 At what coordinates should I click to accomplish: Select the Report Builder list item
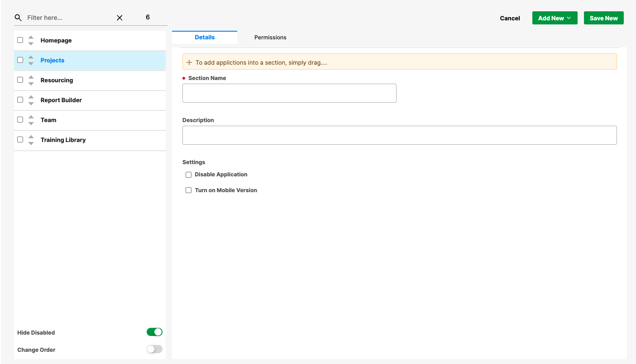[x=90, y=100]
